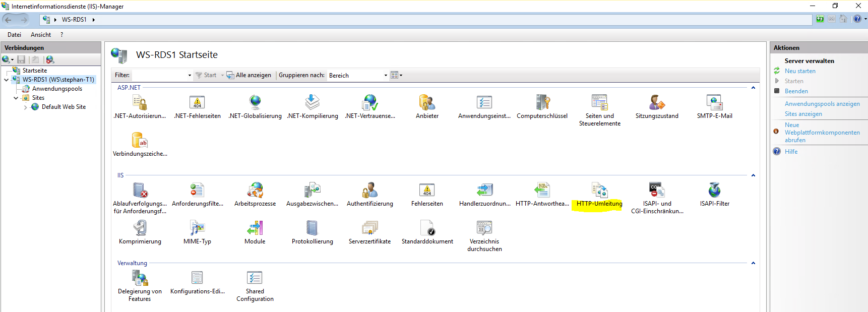Open the question mark help menu
This screenshot has height=312, width=868.
tap(61, 35)
